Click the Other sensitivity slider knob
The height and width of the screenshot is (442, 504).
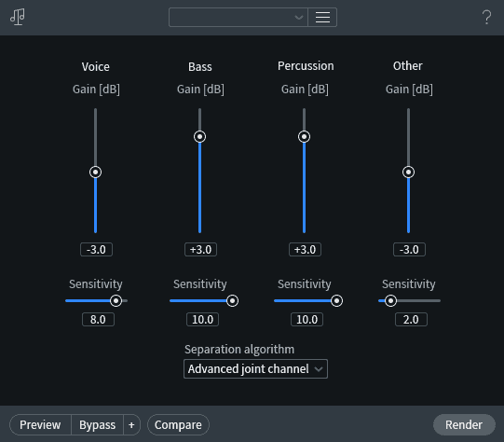[x=390, y=301]
